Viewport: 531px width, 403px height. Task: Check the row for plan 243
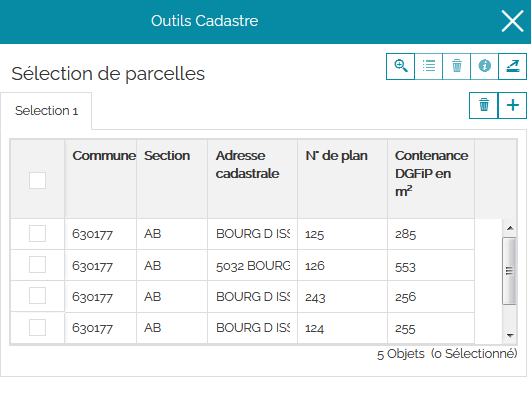click(37, 296)
